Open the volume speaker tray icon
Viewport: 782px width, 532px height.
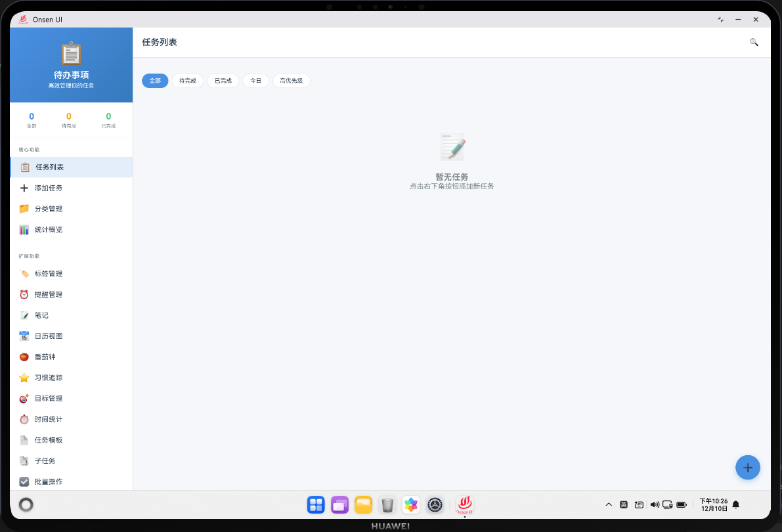coord(655,504)
